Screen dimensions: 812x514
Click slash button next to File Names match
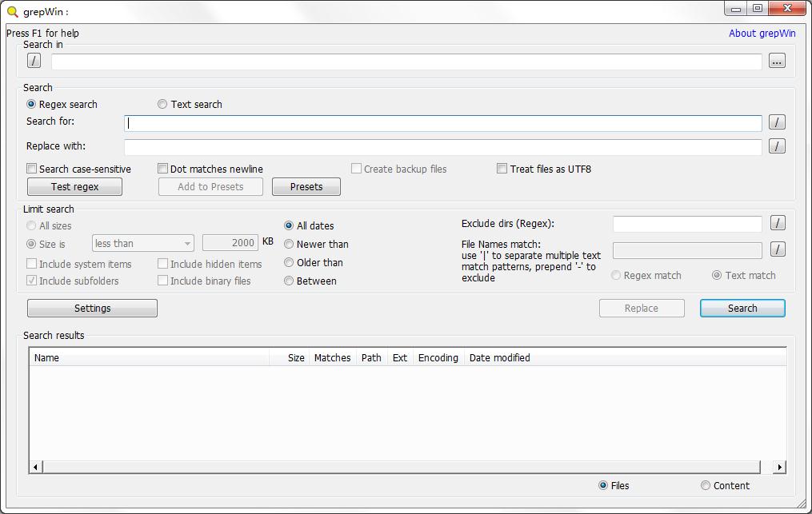point(777,249)
